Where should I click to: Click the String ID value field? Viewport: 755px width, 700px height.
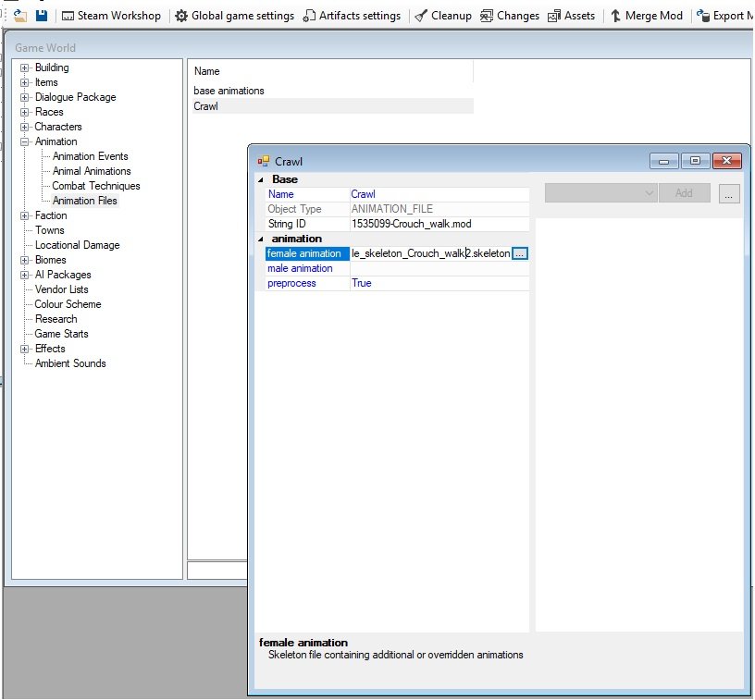[439, 224]
